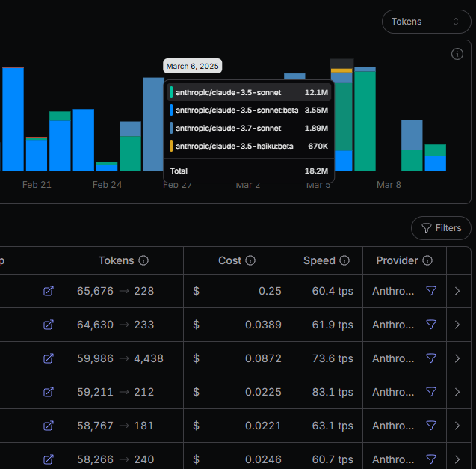
Task: Open the Tokens metric dropdown
Action: [x=426, y=22]
